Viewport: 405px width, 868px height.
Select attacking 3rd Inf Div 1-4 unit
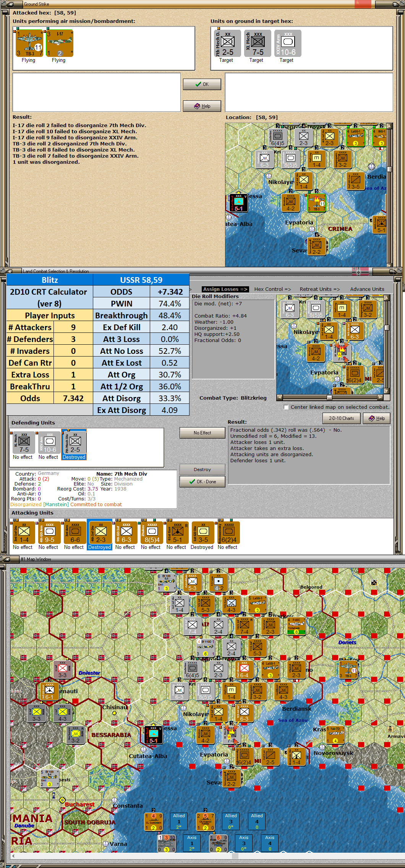click(24, 532)
